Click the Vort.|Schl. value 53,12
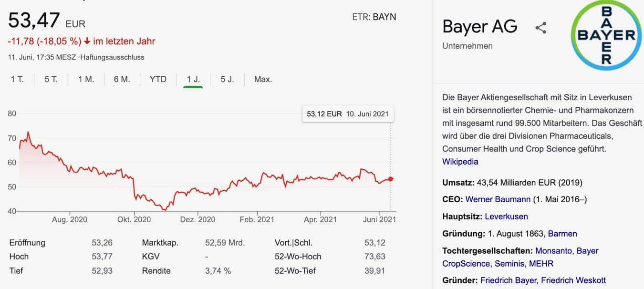 point(375,243)
